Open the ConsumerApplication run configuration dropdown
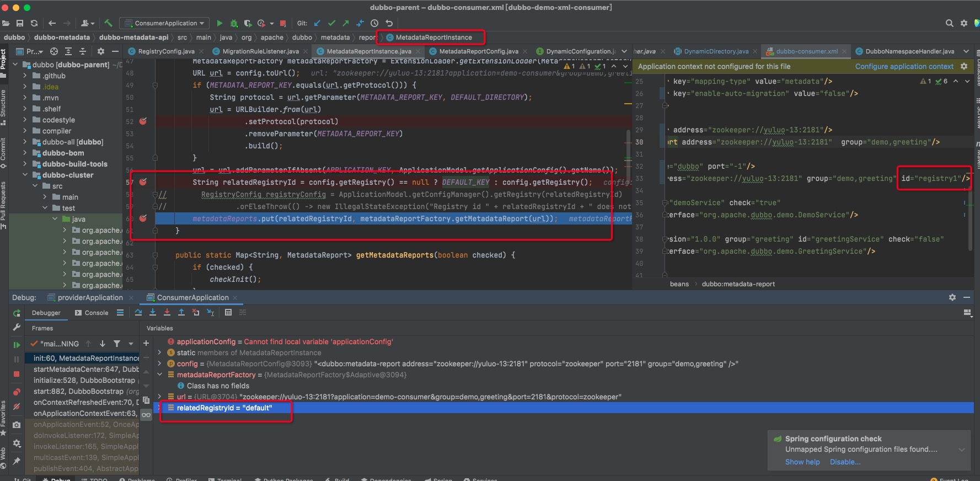 coord(164,23)
